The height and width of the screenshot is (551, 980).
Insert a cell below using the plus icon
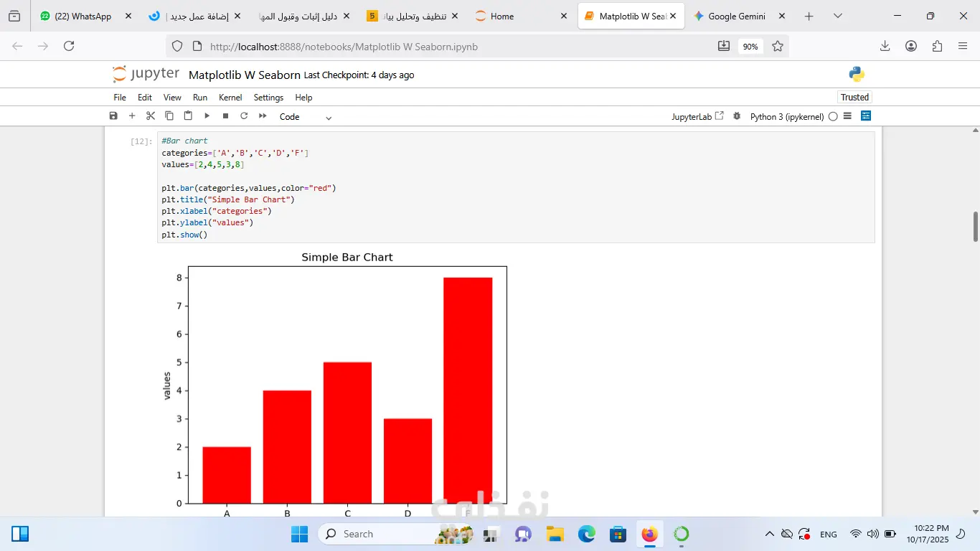pos(132,116)
